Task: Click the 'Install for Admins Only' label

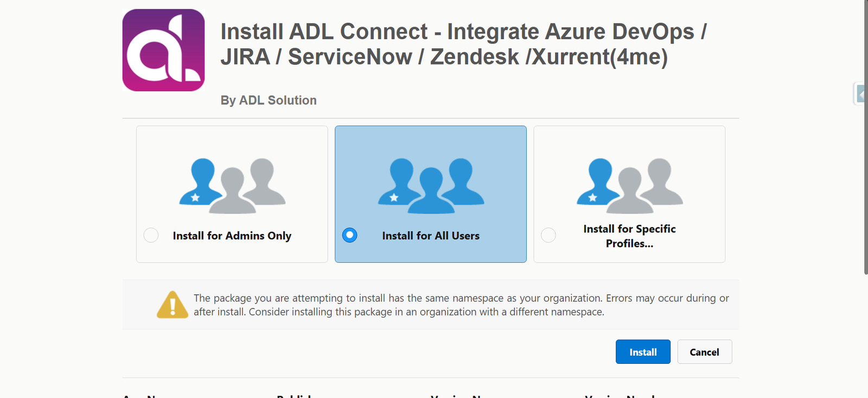Action: [x=232, y=236]
